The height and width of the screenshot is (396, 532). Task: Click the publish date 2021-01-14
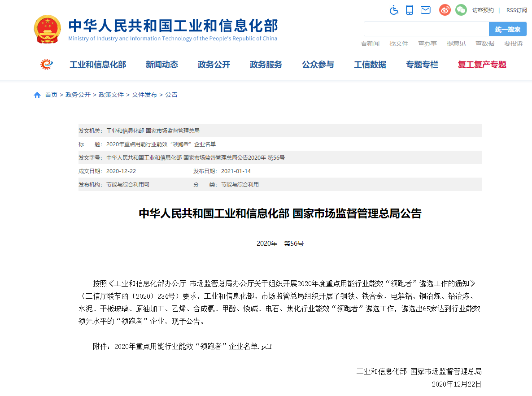pos(236,171)
